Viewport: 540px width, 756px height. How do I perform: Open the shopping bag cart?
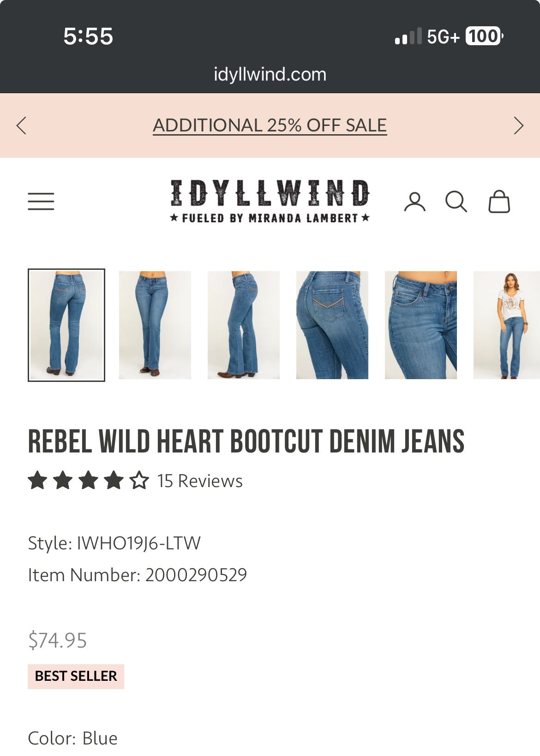click(499, 202)
